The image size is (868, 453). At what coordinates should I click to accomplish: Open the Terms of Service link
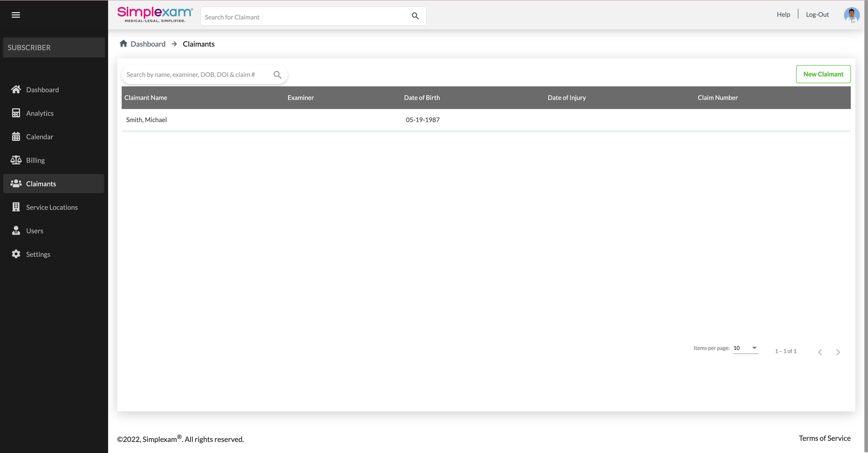click(x=824, y=438)
